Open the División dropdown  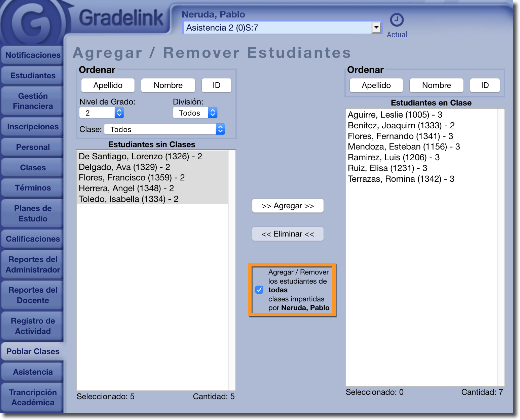(212, 113)
